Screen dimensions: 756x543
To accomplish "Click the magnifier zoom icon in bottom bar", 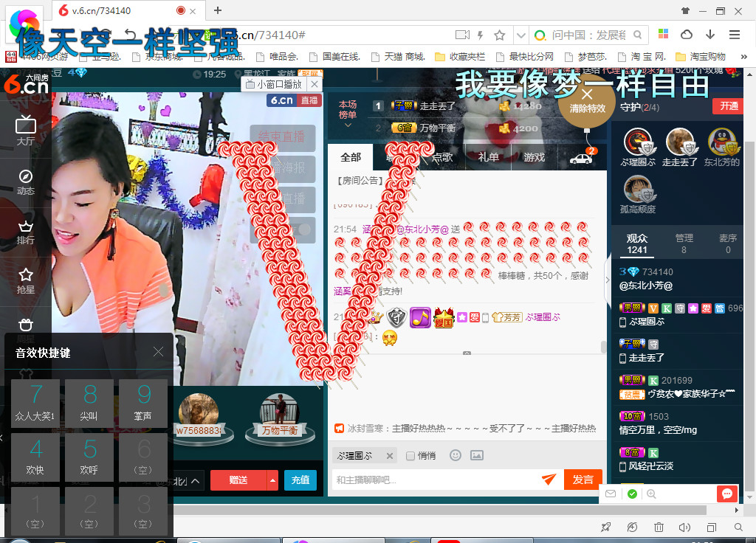I will (651, 494).
